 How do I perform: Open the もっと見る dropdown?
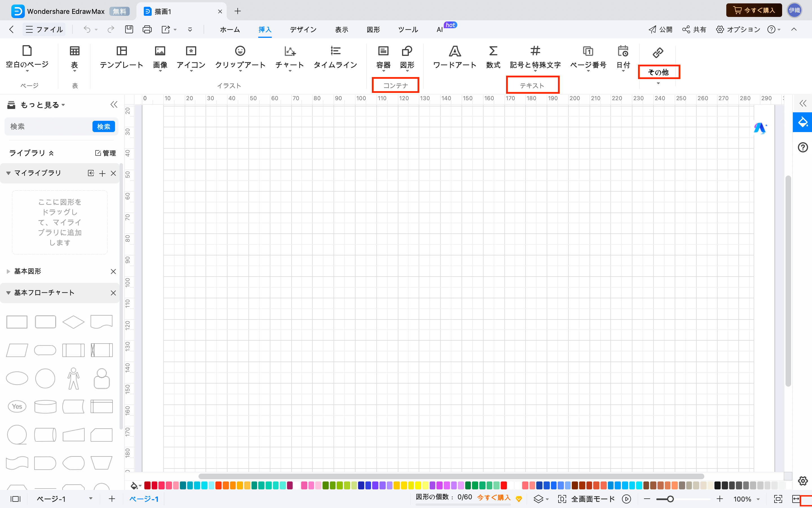pyautogui.click(x=43, y=105)
